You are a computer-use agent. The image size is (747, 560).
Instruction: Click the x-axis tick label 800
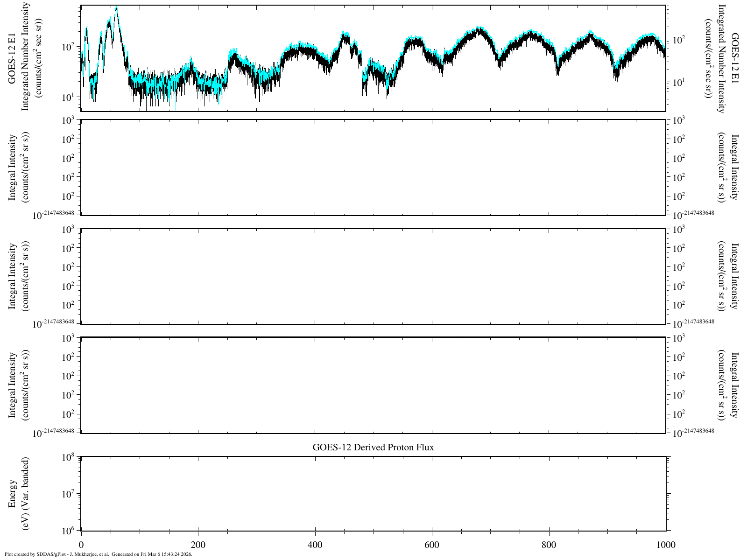pos(549,544)
